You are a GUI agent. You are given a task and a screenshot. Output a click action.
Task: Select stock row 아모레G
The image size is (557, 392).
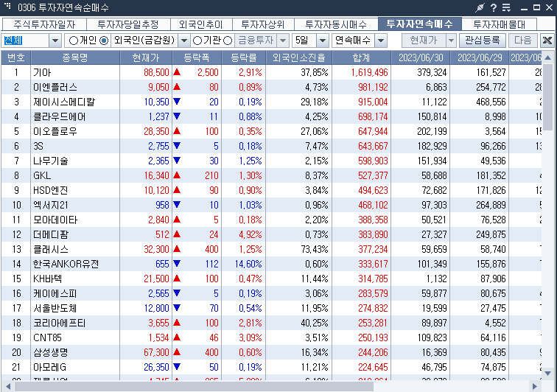(271, 367)
